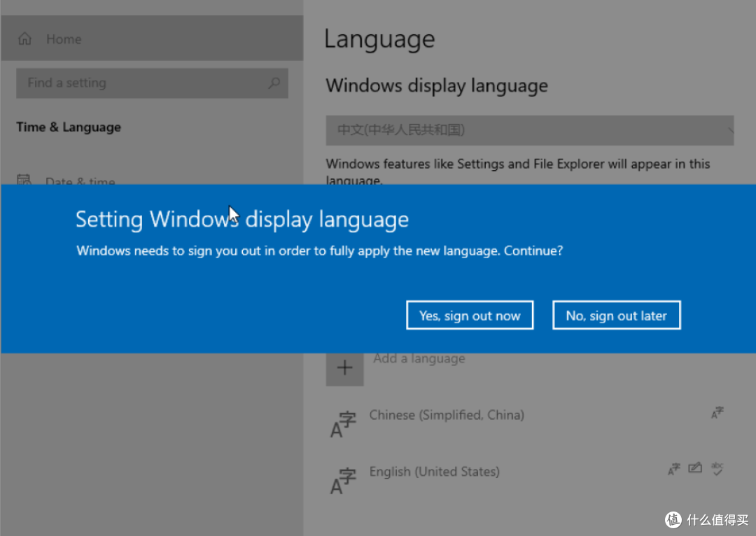The image size is (756, 536).
Task: Click handwriting feature icon on English row
Action: point(695,467)
